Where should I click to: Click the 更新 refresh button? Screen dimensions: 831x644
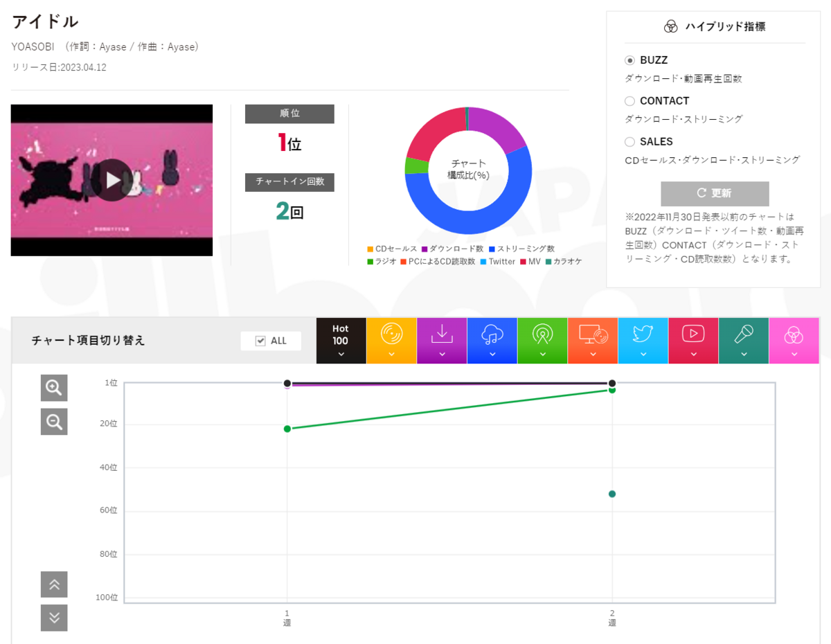tap(715, 193)
